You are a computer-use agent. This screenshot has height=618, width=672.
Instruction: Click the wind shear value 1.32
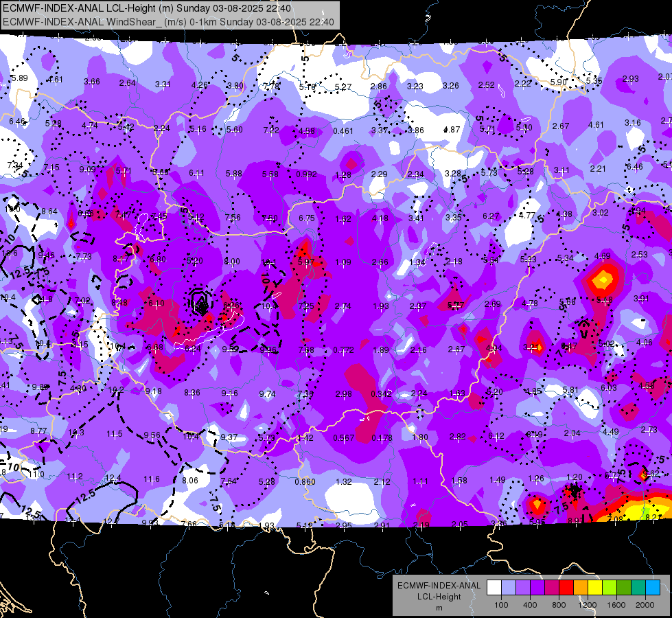click(x=343, y=482)
